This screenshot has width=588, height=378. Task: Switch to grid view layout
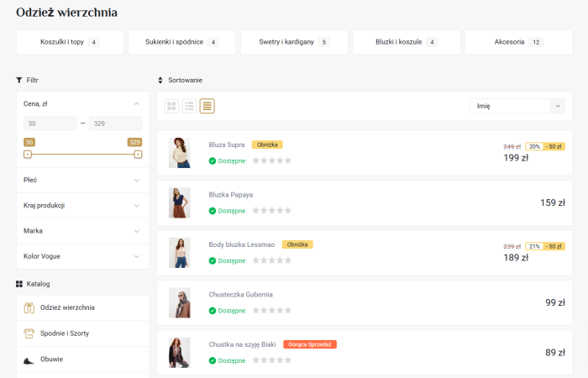(x=171, y=106)
